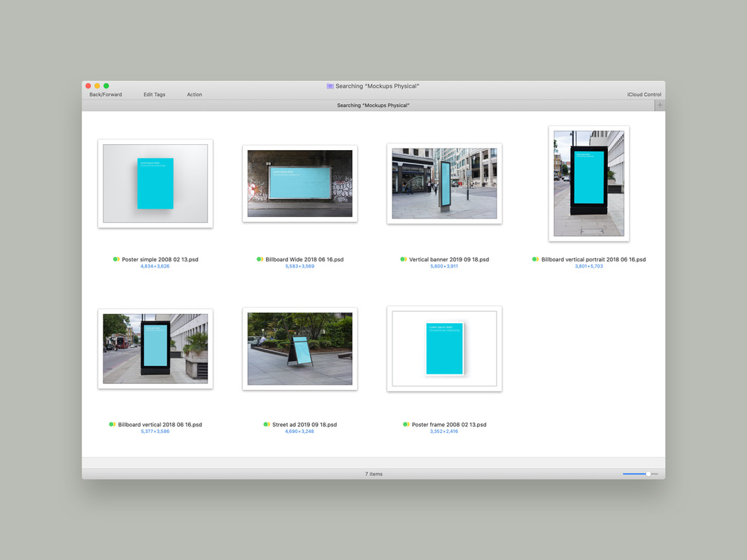
Task: Open the Edit Tags toolbar item
Action: point(155,94)
